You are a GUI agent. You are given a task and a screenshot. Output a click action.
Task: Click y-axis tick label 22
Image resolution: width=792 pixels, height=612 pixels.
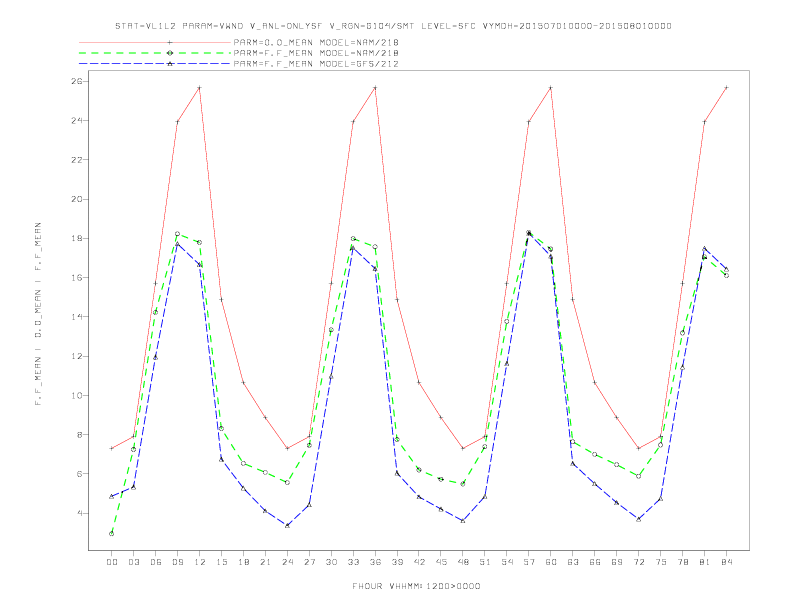(77, 160)
